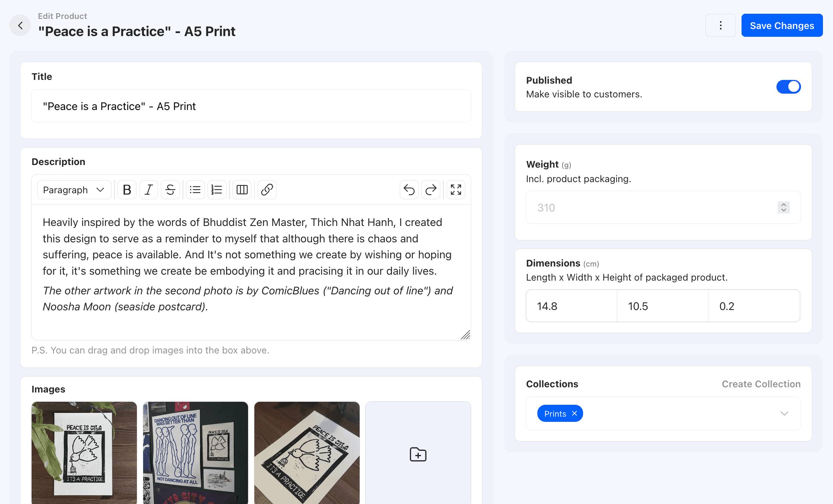This screenshot has height=504, width=833.
Task: Expand the Collections dropdown chevron
Action: [x=784, y=414]
